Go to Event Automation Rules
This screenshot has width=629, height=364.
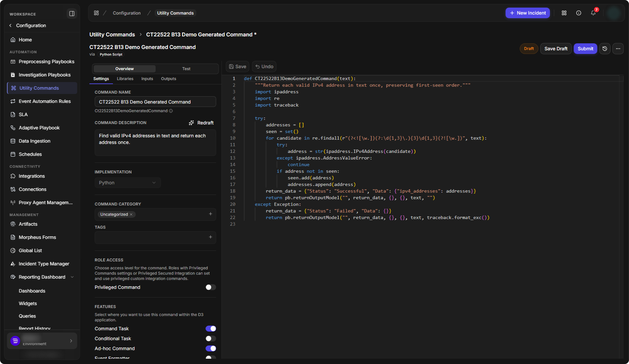42,101
